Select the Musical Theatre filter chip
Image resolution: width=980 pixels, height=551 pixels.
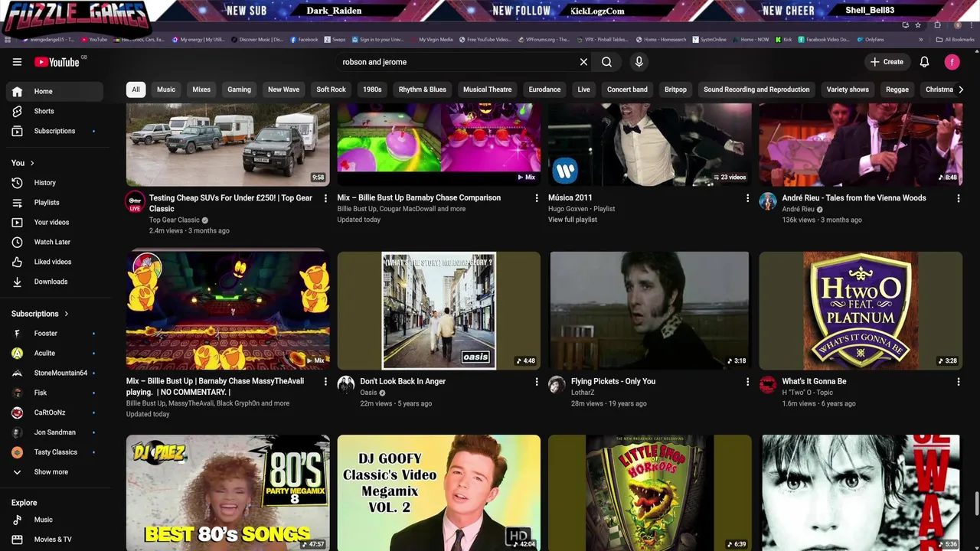pyautogui.click(x=487, y=90)
